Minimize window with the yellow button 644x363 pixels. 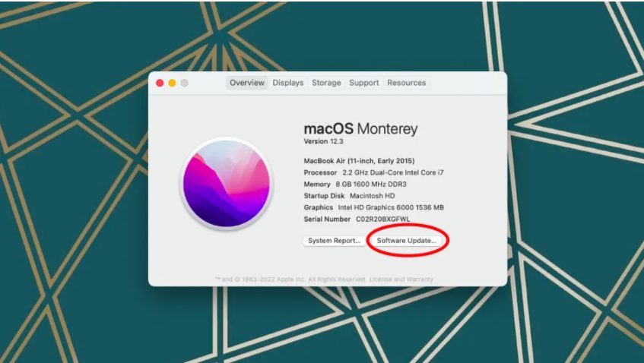172,84
